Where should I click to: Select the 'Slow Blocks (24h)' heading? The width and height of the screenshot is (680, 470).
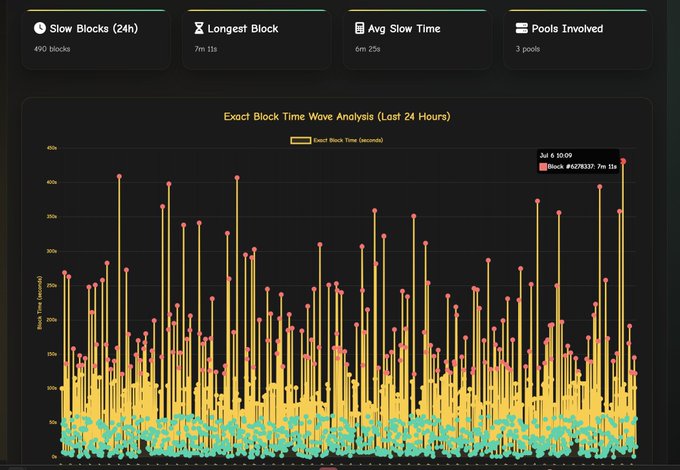pyautogui.click(x=94, y=29)
